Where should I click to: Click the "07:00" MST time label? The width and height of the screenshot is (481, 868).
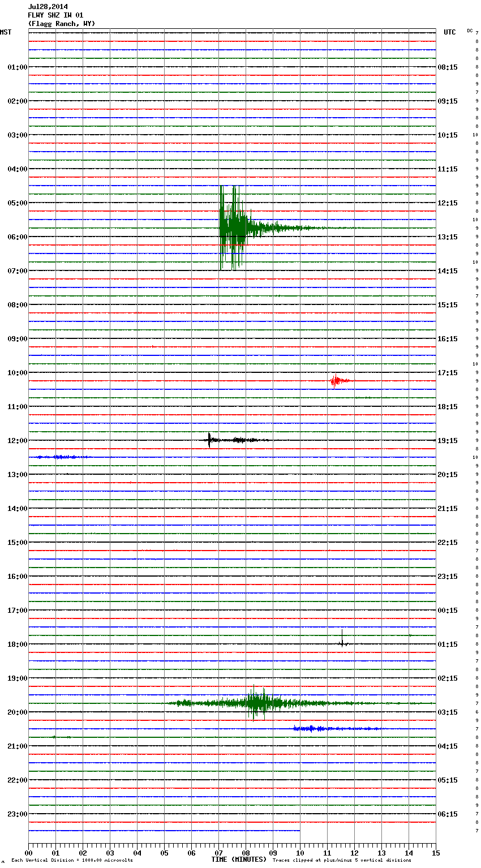pos(18,271)
